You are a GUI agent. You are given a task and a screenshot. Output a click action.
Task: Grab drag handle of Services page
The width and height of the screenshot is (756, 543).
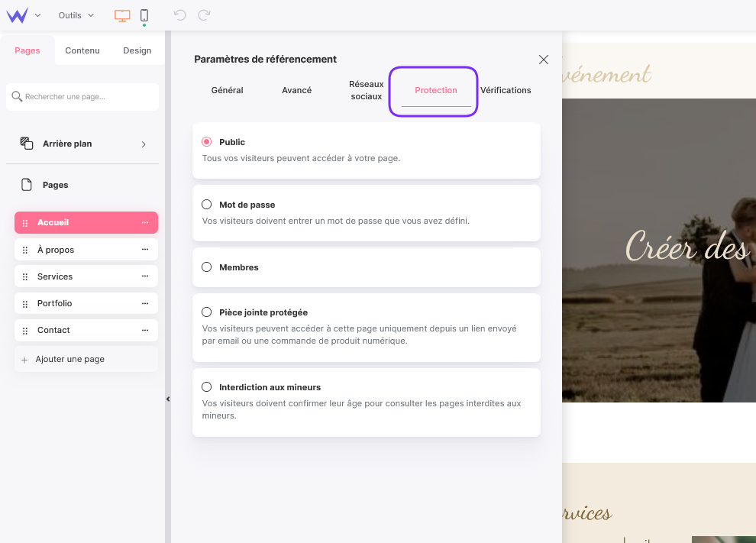(x=25, y=276)
